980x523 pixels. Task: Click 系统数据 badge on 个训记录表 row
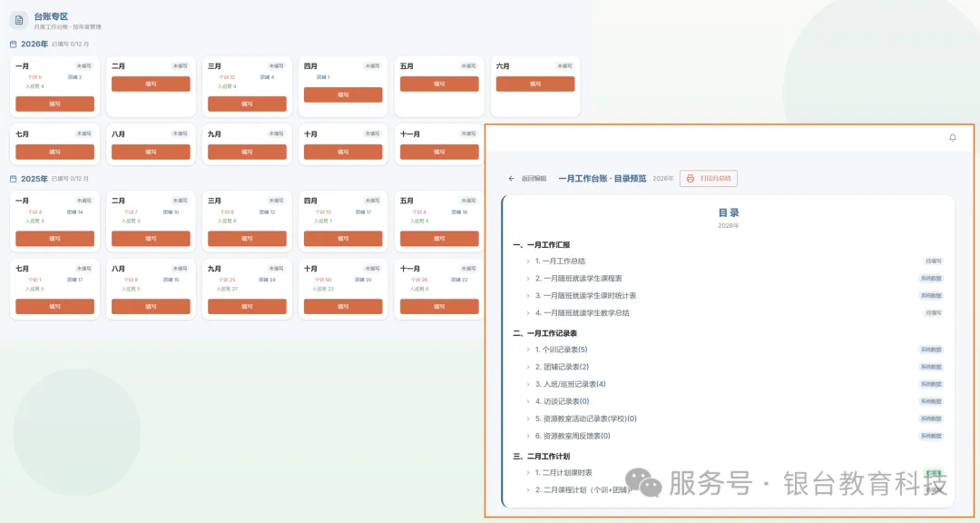tap(931, 350)
